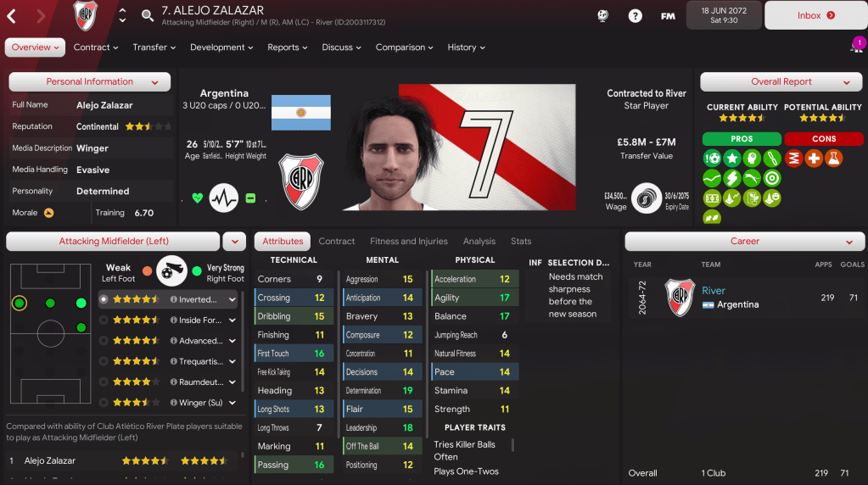Click the help question mark icon
Screen dimensions: 868x485
tap(635, 16)
